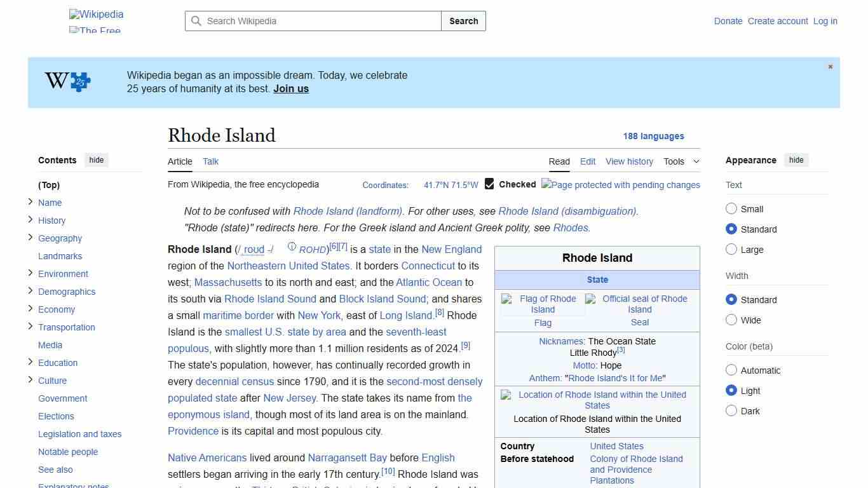This screenshot has height=488, width=868.
Task: Select Large text size
Action: pos(731,249)
